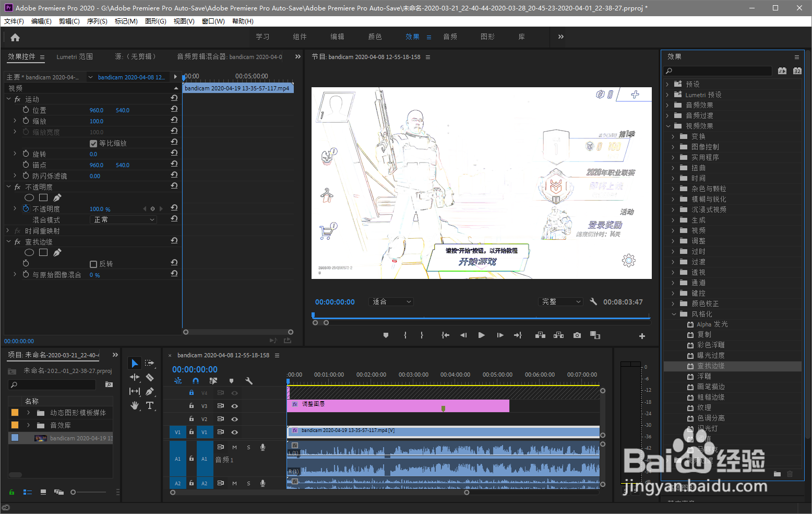Click the 960.0 position value
This screenshot has width=812, height=514.
click(x=97, y=110)
